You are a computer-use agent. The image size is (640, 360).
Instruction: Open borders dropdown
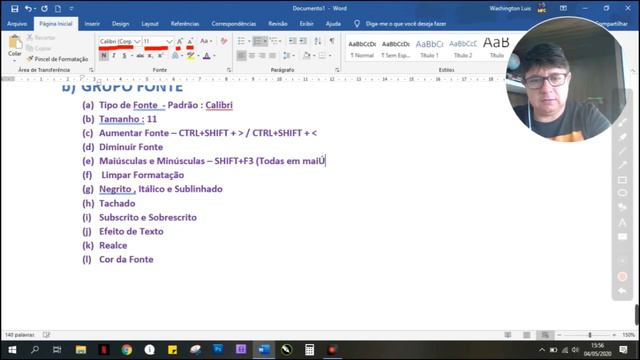330,56
